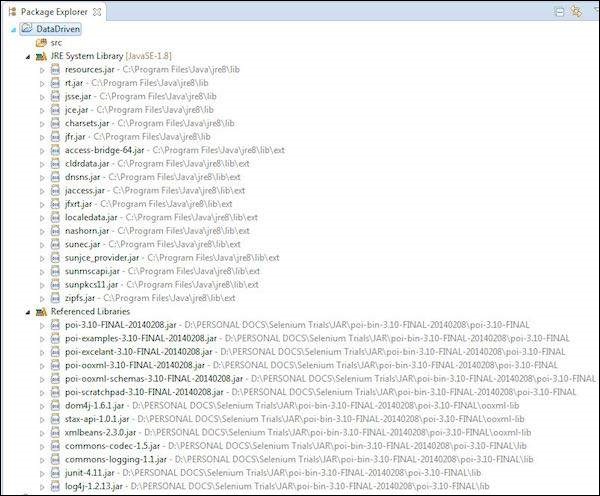Select the Package Explorer tab
The image size is (600, 496).
[x=54, y=12]
